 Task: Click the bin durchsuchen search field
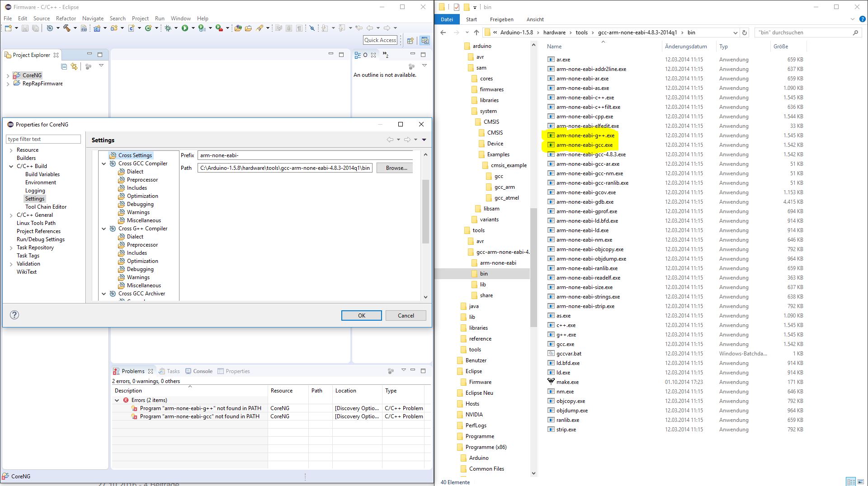tap(805, 33)
